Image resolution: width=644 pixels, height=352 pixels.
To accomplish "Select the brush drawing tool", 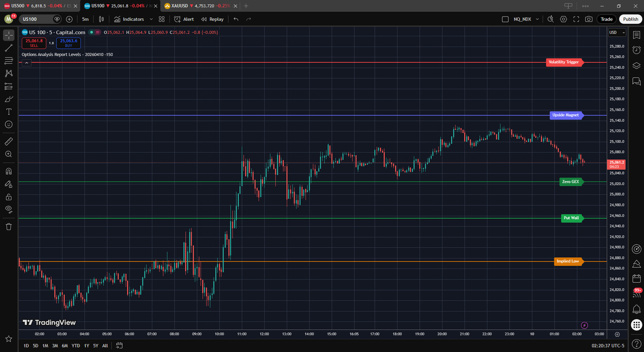I will coord(9,99).
